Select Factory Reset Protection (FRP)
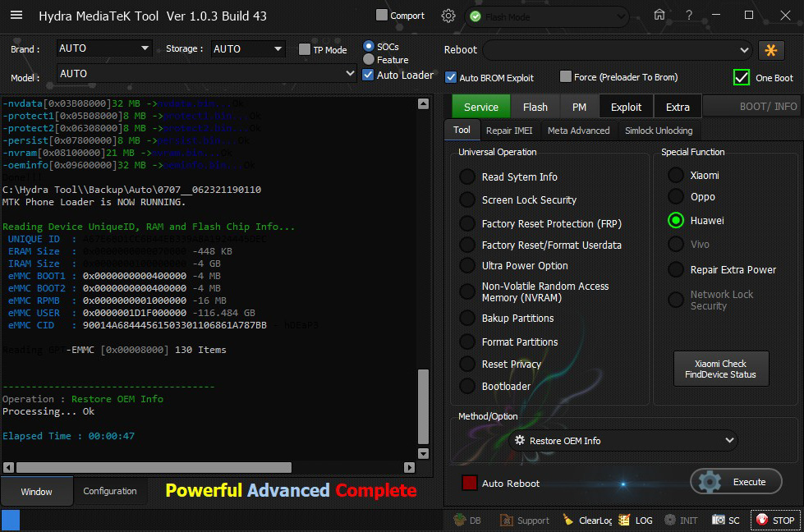 tap(467, 223)
